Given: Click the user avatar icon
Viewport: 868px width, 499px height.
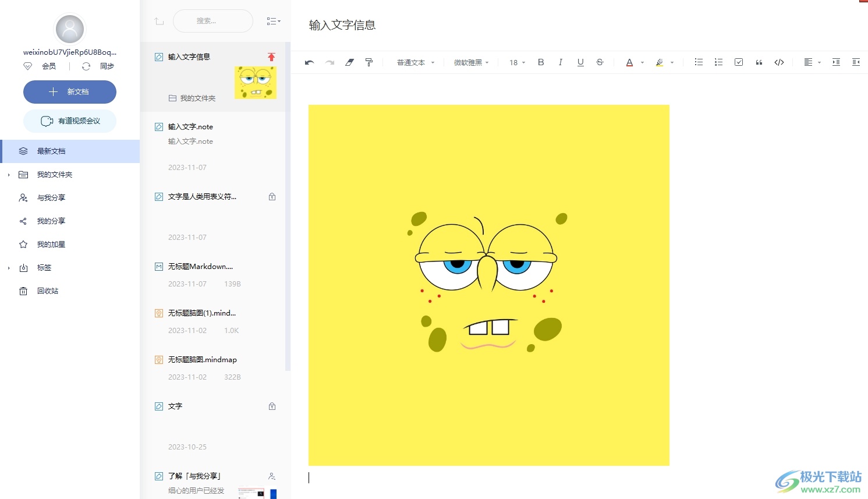Looking at the screenshot, I should [70, 29].
